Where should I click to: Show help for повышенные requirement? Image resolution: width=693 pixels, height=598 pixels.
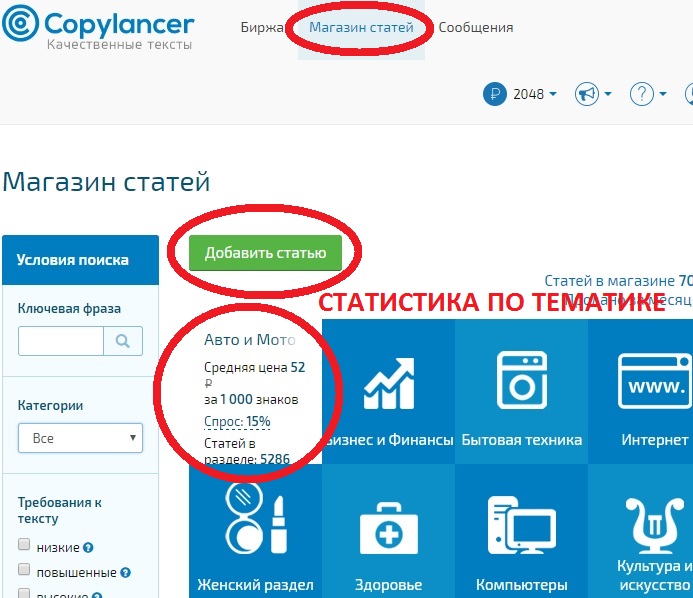(x=125, y=573)
